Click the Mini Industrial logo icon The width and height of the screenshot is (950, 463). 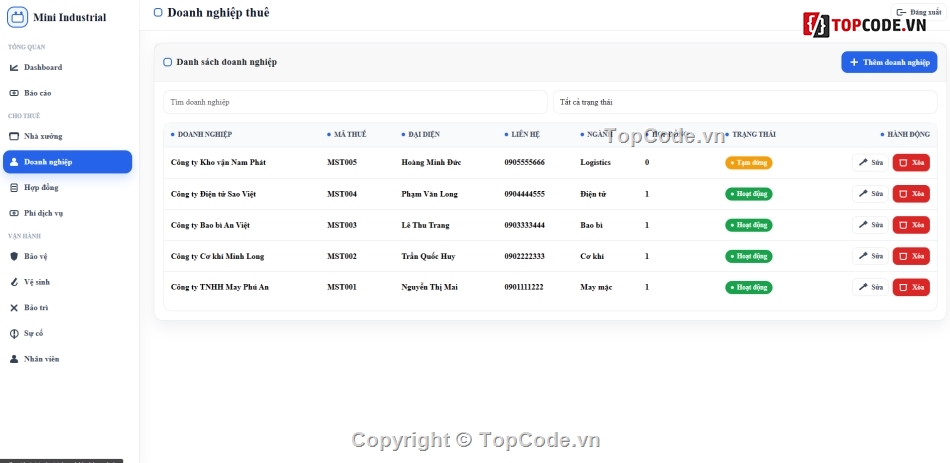pos(18,17)
